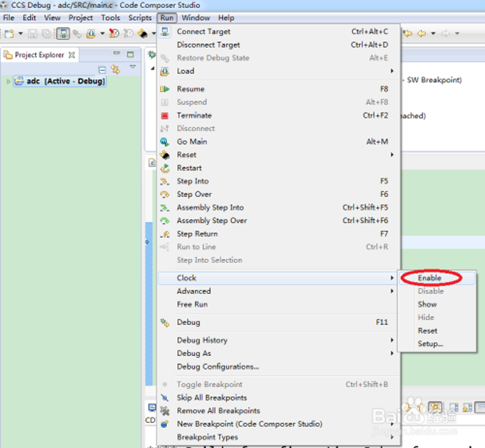The image size is (485, 448).
Task: Choose Assembly Step Into
Action: pos(278,208)
